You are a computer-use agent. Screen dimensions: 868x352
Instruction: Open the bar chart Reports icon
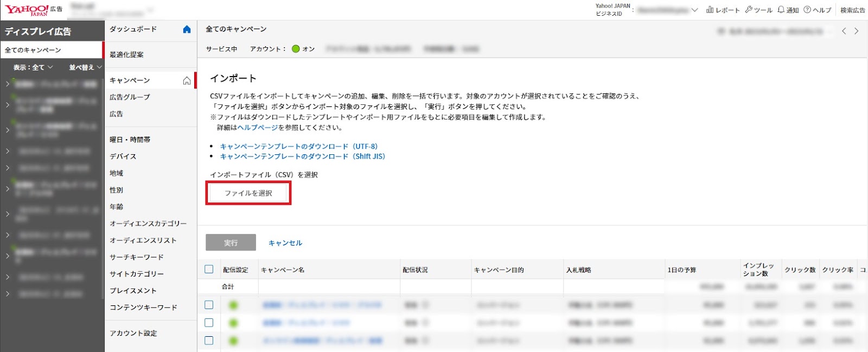click(x=710, y=10)
